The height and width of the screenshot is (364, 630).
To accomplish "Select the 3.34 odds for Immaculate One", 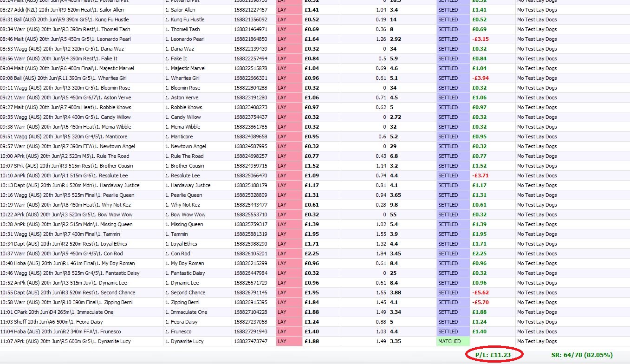I will pos(396,312).
